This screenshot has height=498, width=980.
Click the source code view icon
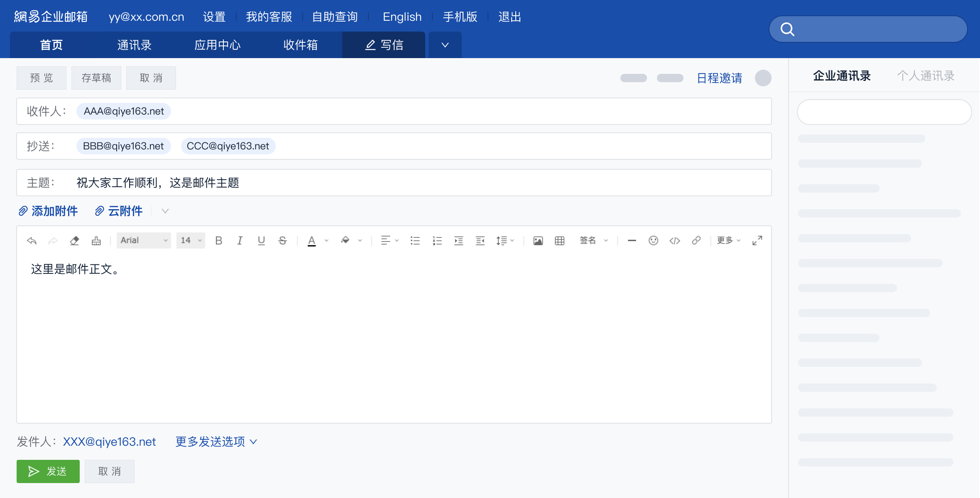(x=675, y=241)
